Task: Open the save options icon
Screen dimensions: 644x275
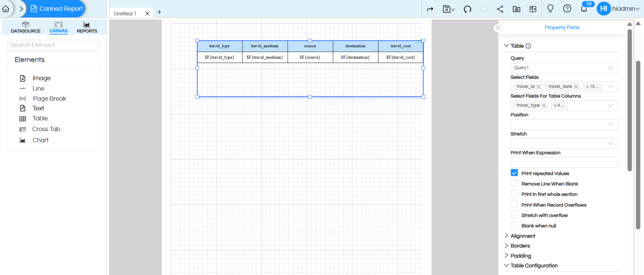Action: pos(448,9)
